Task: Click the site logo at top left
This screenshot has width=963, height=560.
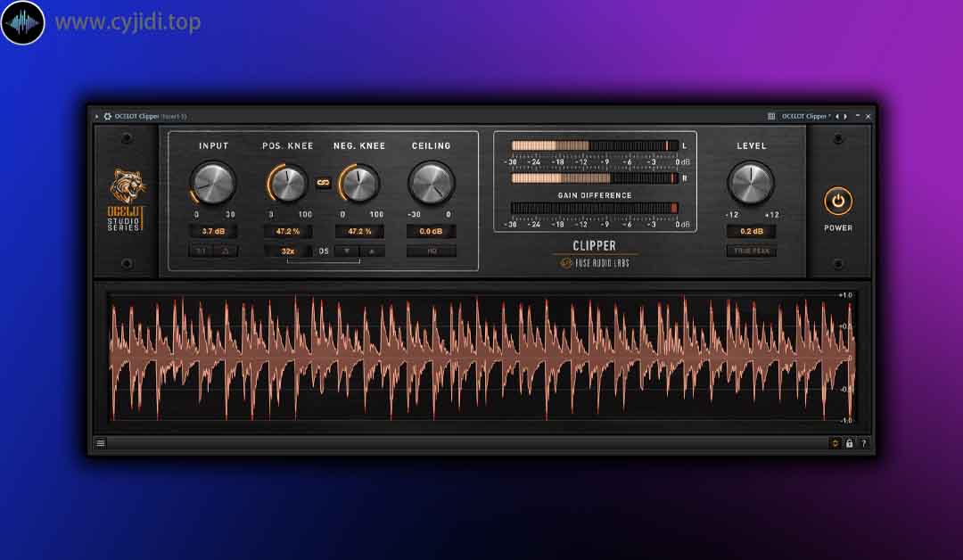Action: click(x=22, y=22)
